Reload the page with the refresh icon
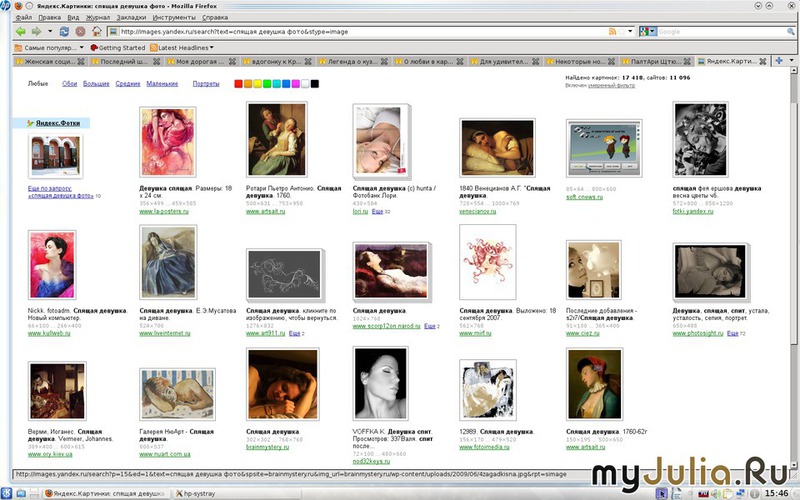Viewport: 800px width, 500px height. [64, 32]
